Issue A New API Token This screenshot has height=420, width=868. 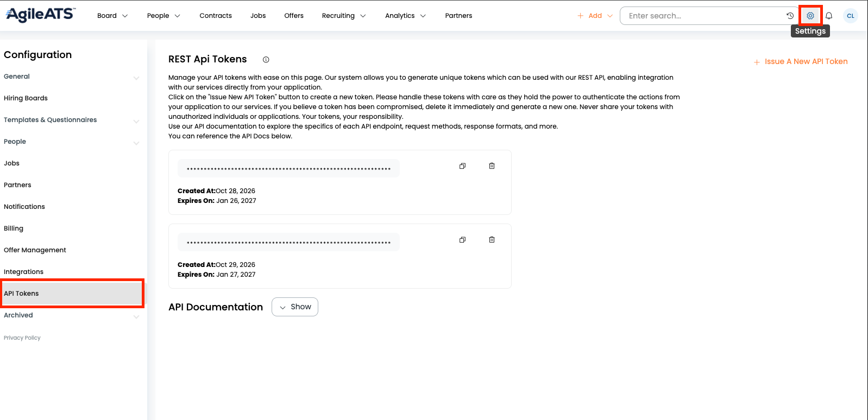[x=801, y=62]
